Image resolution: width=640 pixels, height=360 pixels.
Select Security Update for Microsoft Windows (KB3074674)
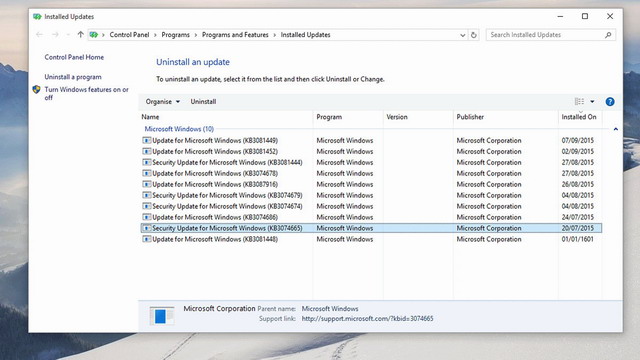[x=227, y=207]
